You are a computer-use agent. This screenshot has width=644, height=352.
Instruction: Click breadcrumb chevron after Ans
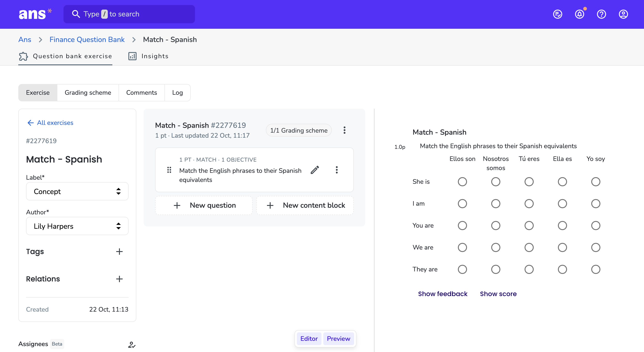[40, 40]
